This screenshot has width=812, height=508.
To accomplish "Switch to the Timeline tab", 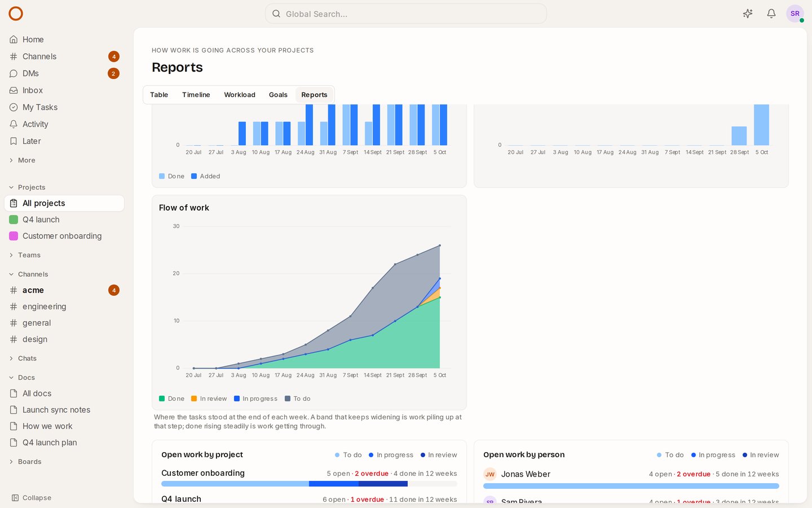I will [196, 95].
